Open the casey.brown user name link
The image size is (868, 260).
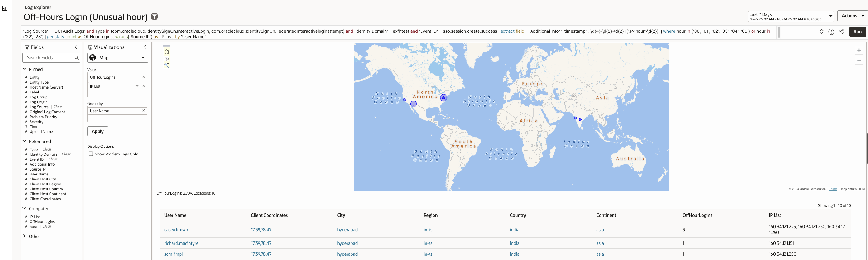pos(176,230)
